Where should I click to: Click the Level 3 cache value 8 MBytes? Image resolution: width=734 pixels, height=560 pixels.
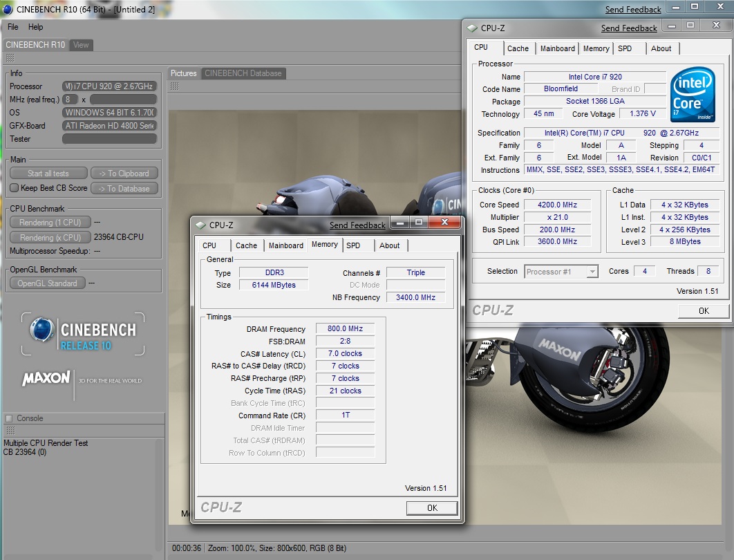click(685, 241)
